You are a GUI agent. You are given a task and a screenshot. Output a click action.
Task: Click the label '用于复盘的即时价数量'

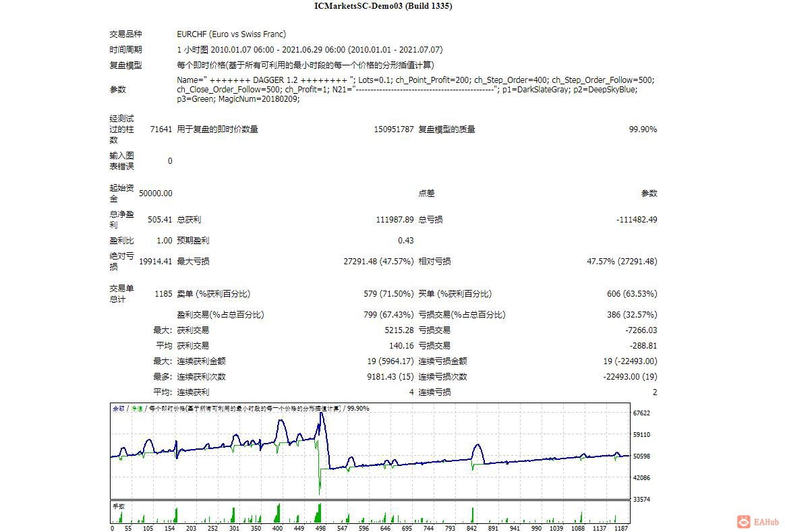217,129
